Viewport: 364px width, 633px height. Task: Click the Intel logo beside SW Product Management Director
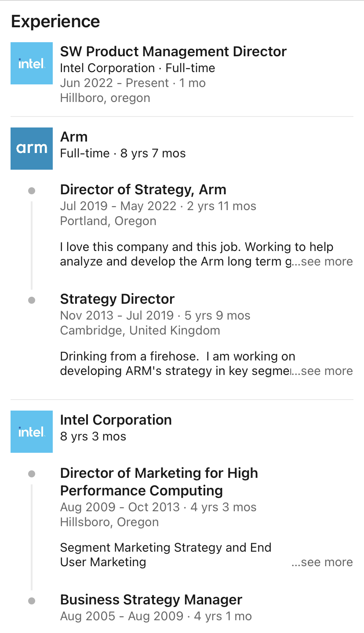point(32,63)
